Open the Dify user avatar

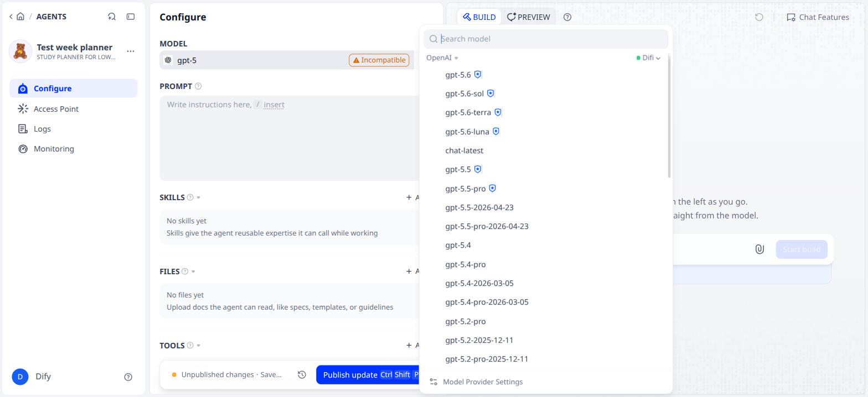pos(20,377)
